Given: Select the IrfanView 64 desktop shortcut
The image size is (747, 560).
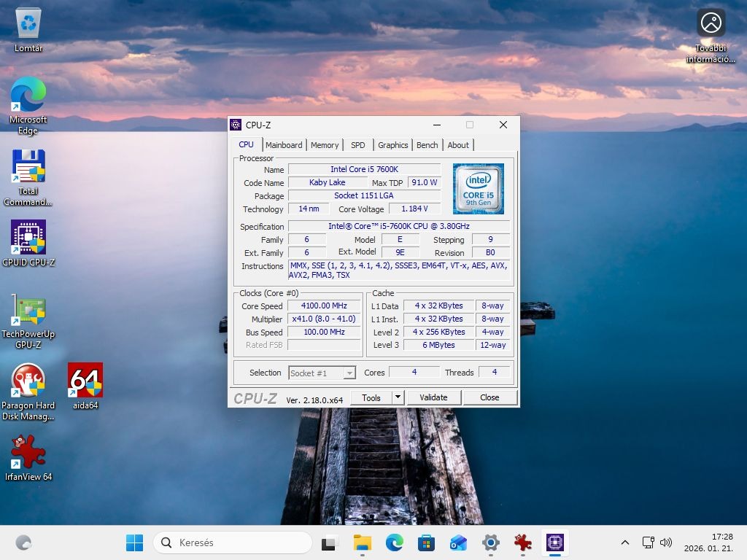Looking at the screenshot, I should [28, 457].
